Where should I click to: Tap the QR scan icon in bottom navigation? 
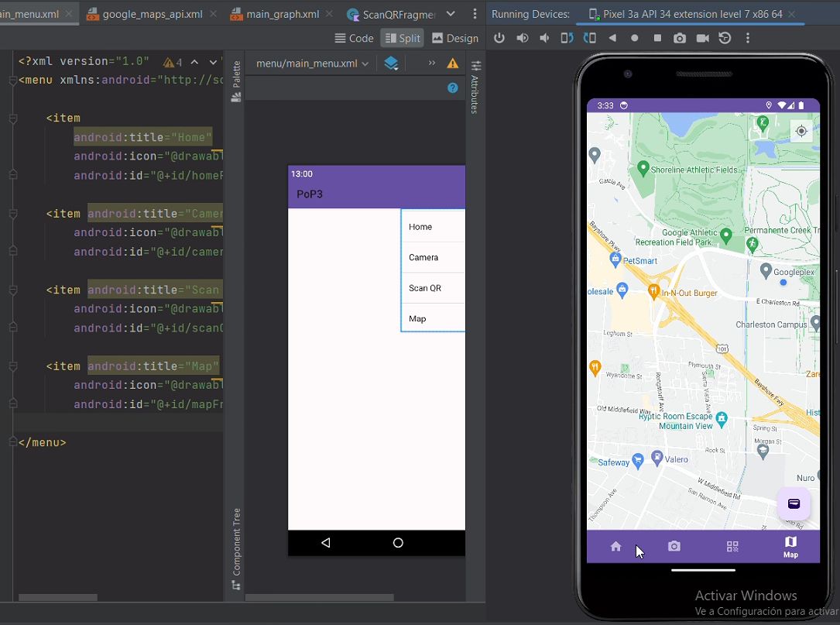pos(732,547)
